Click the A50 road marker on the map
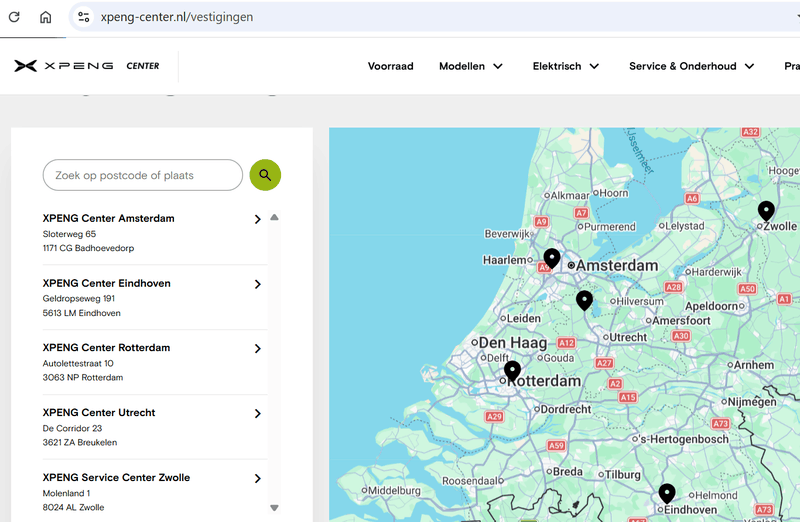The width and height of the screenshot is (800, 522). (747, 289)
